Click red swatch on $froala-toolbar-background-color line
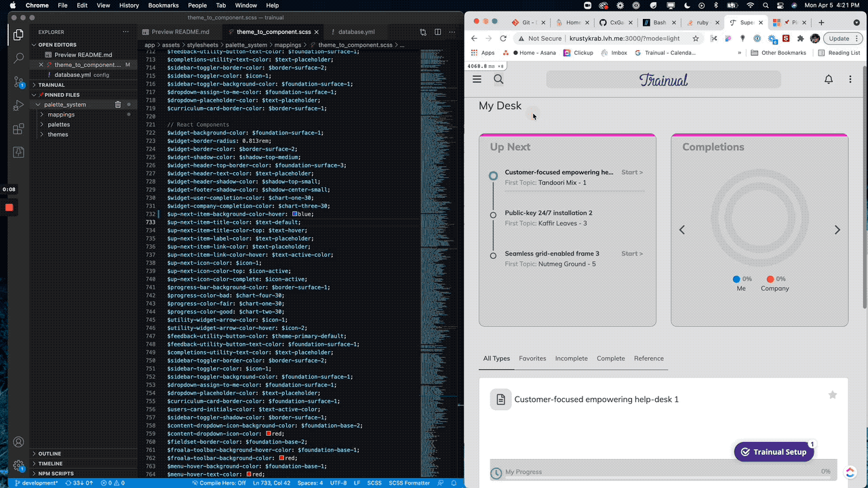Screen dimensions: 868x488 coord(282,458)
